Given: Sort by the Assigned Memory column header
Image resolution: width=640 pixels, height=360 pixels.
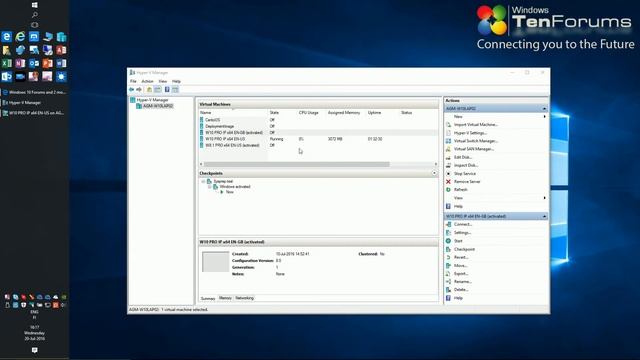Looking at the screenshot, I should coord(344,113).
